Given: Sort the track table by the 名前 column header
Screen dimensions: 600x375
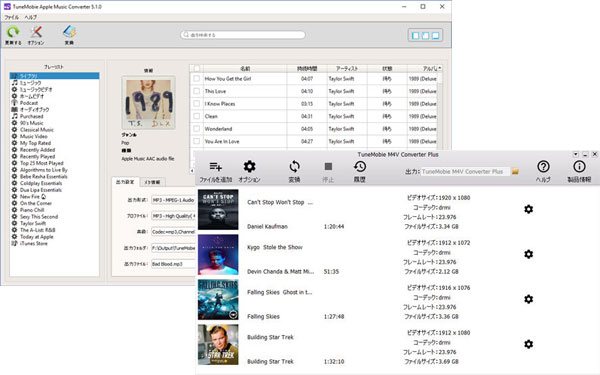Looking at the screenshot, I should click(x=245, y=68).
